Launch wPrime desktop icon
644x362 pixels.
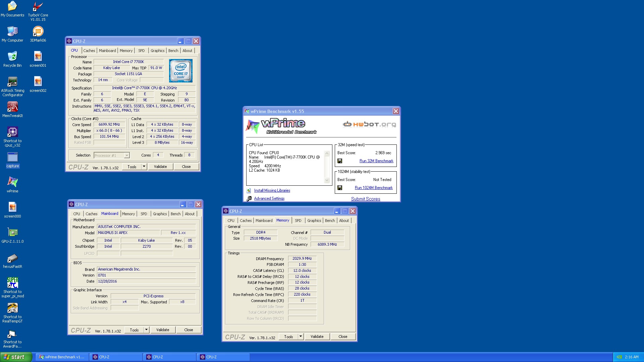tap(12, 185)
